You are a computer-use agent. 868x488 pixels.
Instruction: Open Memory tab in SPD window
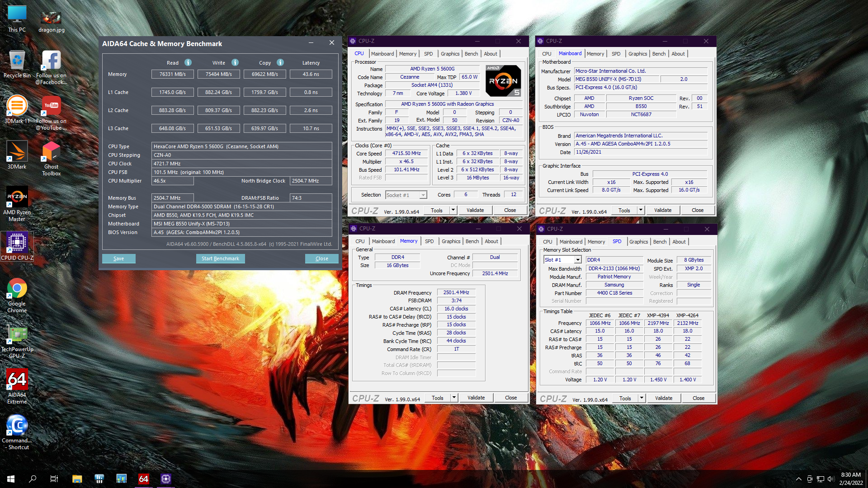[x=596, y=242]
